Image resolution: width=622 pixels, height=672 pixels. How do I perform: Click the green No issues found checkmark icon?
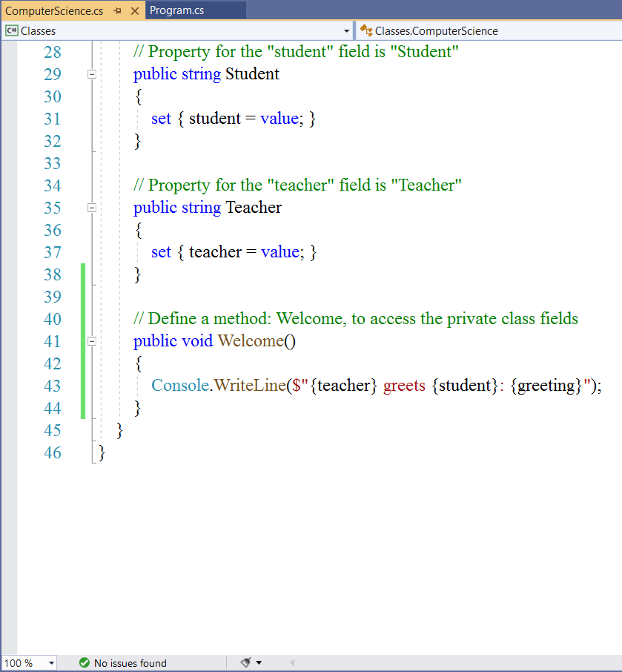[85, 663]
